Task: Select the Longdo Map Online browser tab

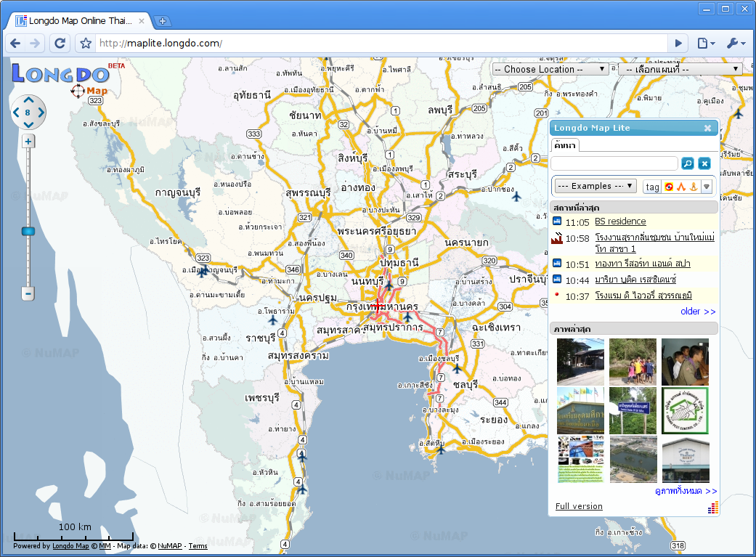Action: pos(80,21)
